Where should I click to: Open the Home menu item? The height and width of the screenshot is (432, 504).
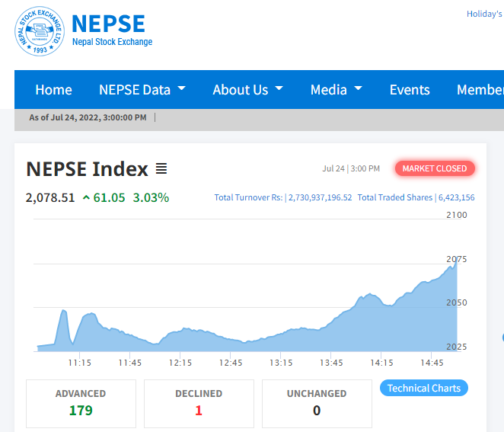[53, 90]
